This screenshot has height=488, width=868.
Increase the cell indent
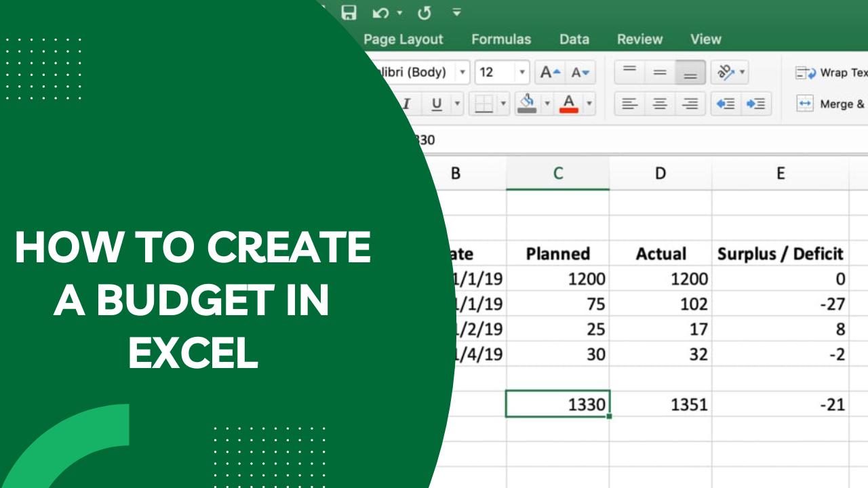coord(755,104)
